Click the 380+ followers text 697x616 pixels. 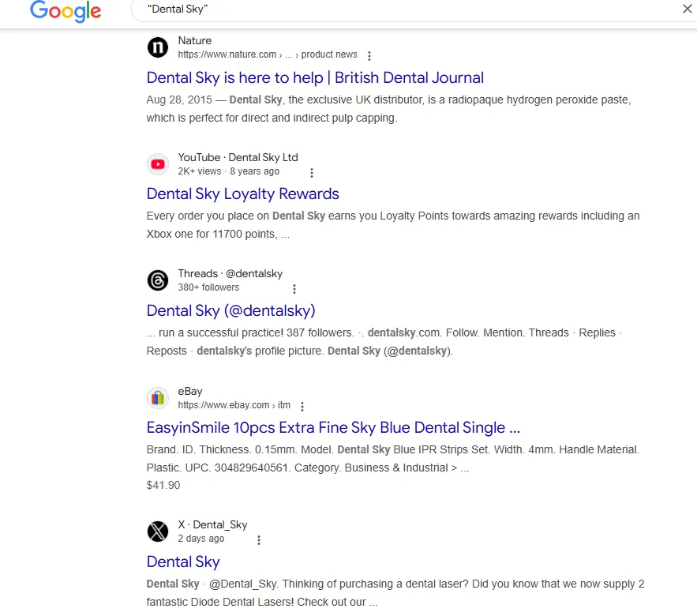[x=208, y=287]
